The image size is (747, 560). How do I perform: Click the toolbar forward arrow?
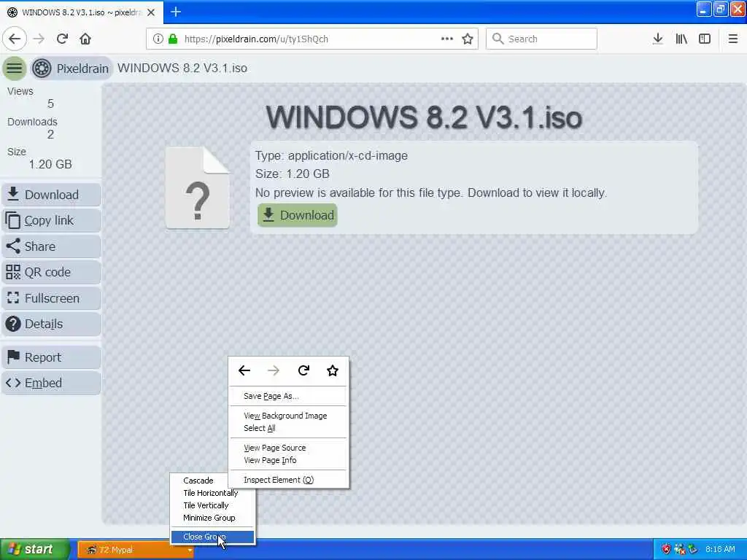click(39, 39)
